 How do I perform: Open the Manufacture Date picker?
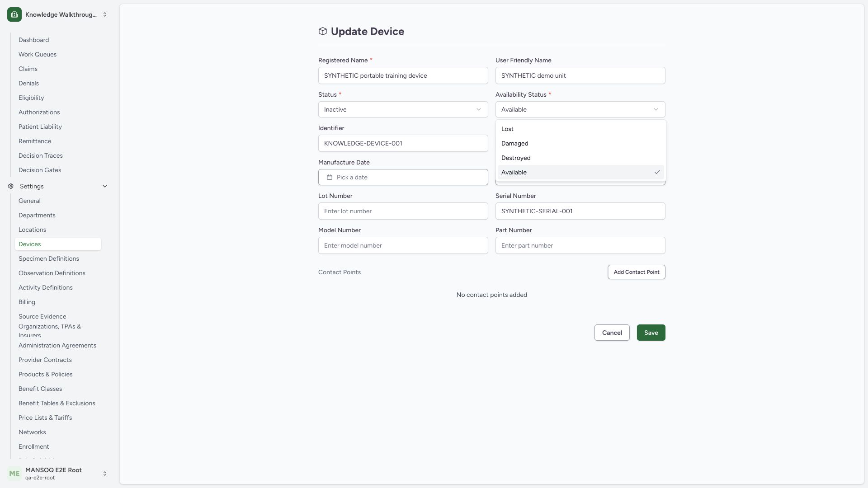(x=403, y=177)
